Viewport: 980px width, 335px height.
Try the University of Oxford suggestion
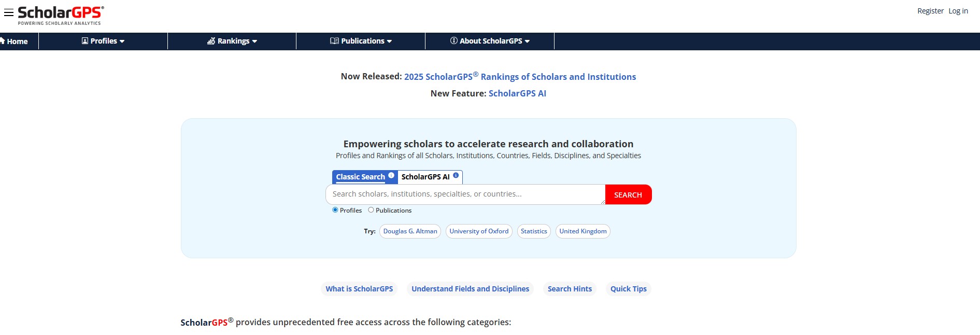(479, 231)
